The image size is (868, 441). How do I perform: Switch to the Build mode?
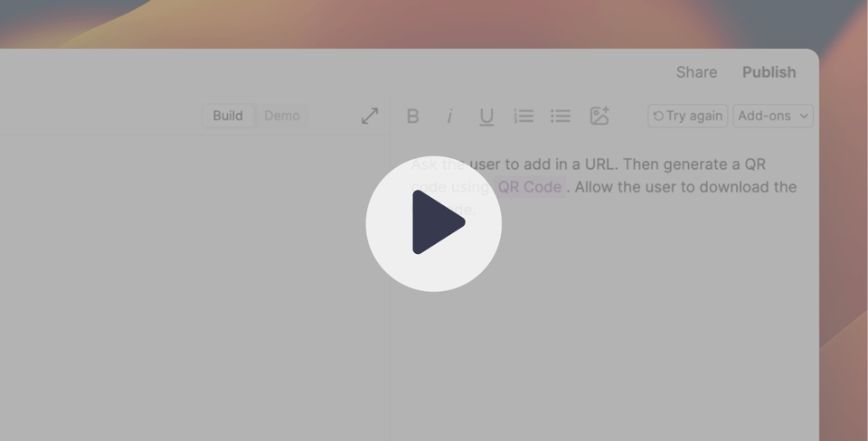pyautogui.click(x=228, y=116)
